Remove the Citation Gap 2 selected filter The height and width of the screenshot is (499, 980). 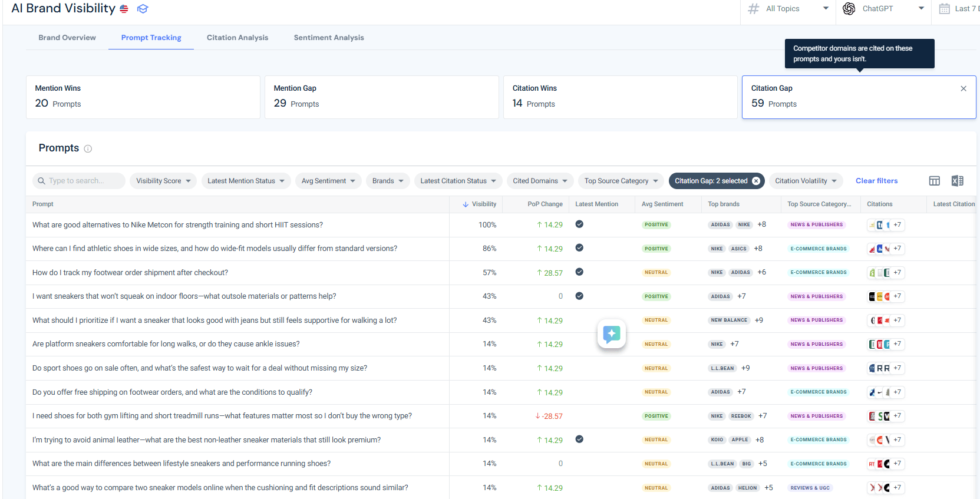pyautogui.click(x=756, y=181)
